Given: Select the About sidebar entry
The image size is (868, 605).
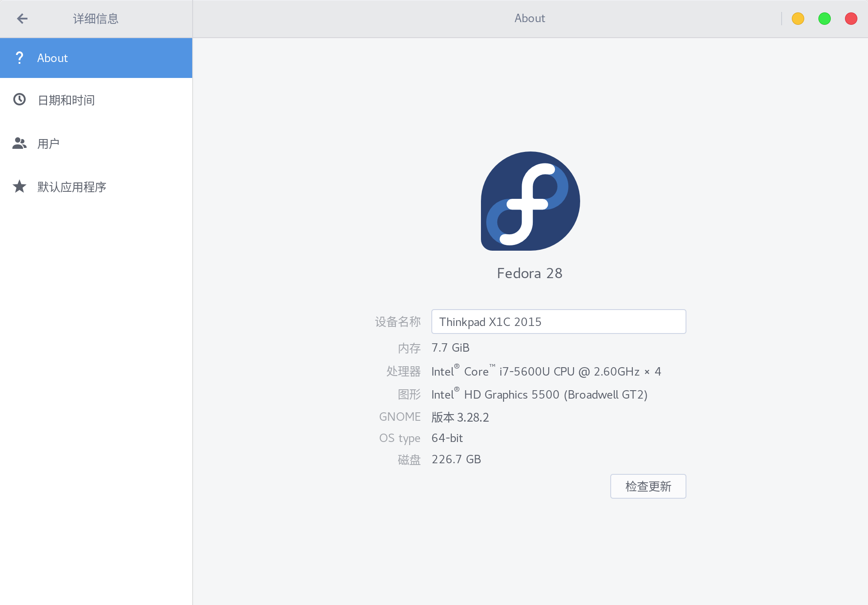Looking at the screenshot, I should point(96,58).
